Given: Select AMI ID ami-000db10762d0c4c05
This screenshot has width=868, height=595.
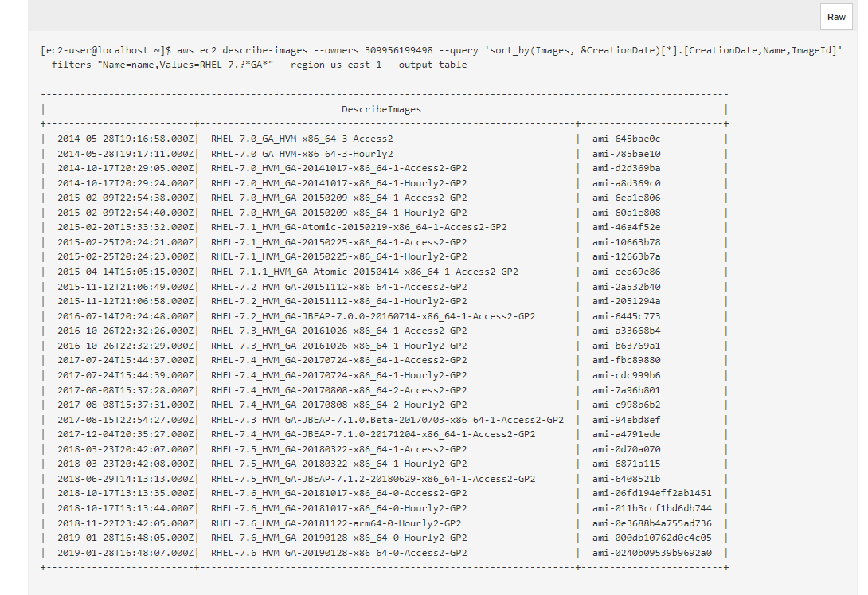Looking at the screenshot, I should click(651, 538).
